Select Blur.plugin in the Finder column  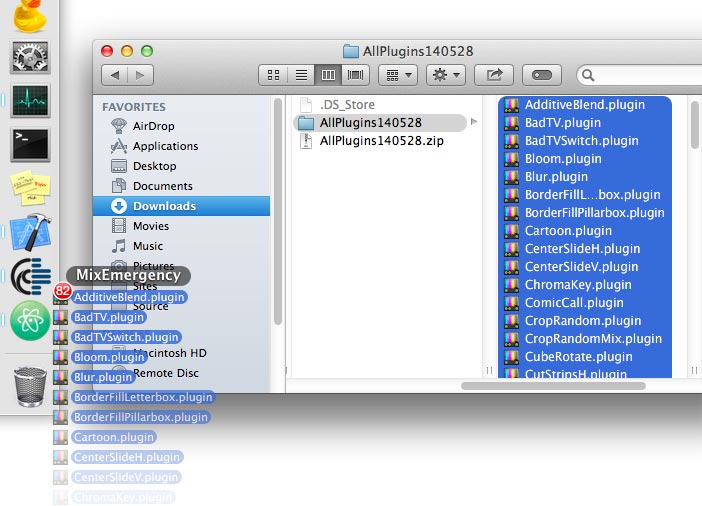pyautogui.click(x=585, y=176)
